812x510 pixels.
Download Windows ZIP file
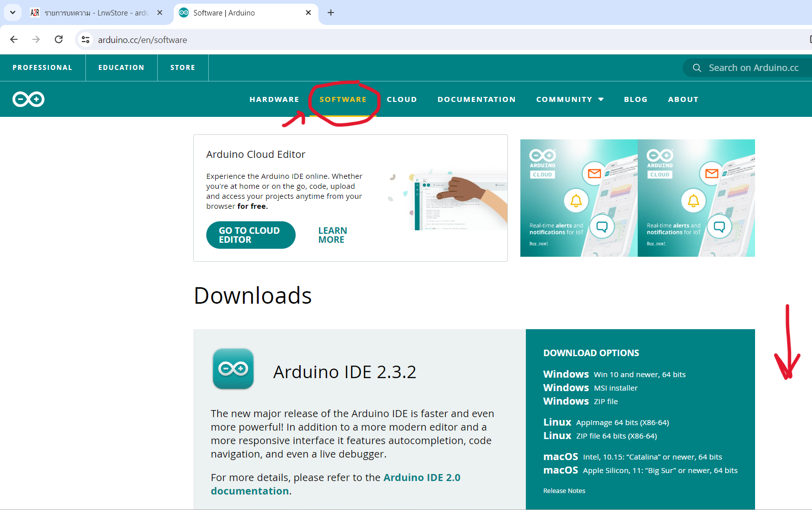pyautogui.click(x=580, y=401)
